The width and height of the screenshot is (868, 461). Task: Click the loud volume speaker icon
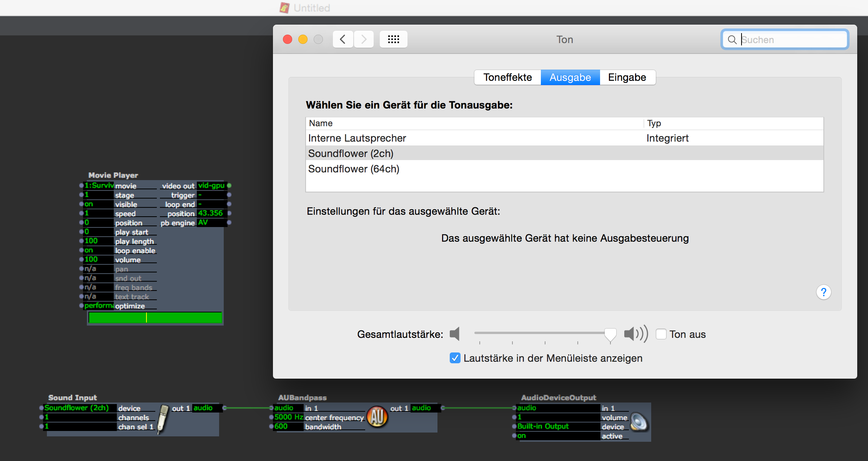pos(636,334)
